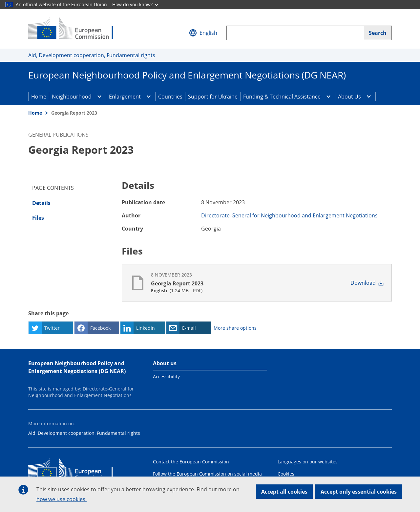
Task: Open the Home menu item in the navigation bar
Action: point(39,97)
